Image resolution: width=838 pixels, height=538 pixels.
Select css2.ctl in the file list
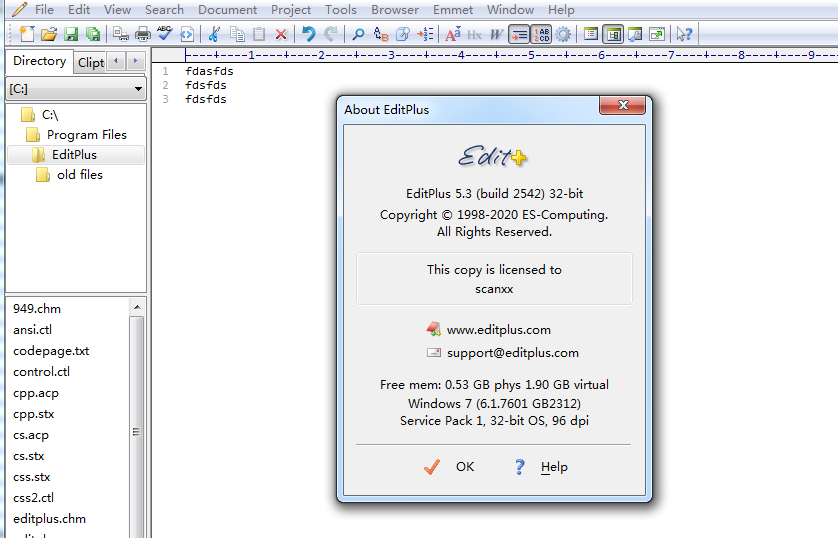pyautogui.click(x=33, y=497)
